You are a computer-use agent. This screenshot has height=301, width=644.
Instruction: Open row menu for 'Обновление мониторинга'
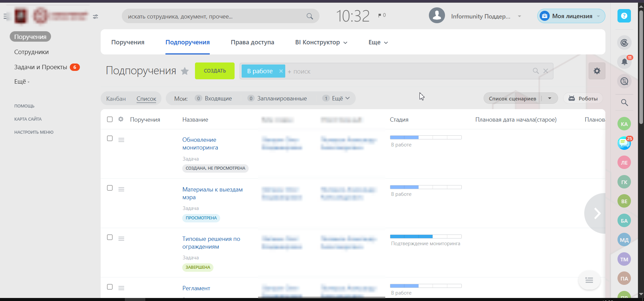(121, 140)
